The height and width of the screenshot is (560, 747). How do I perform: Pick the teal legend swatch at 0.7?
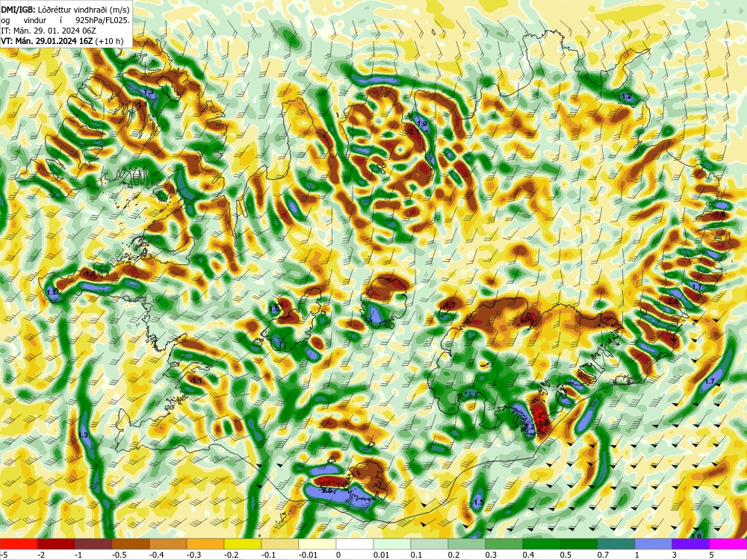616,544
